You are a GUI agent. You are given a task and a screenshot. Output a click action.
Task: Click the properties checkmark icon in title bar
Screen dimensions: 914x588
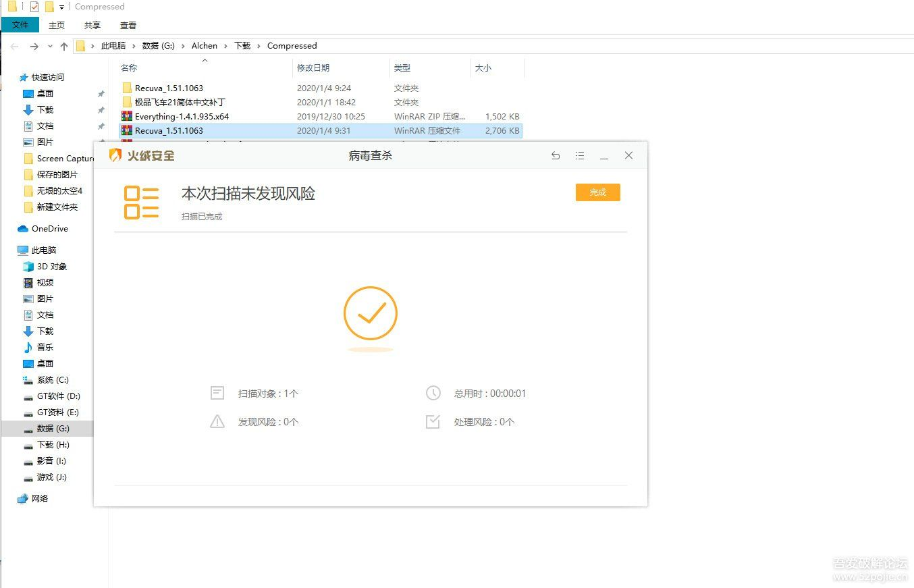34,7
